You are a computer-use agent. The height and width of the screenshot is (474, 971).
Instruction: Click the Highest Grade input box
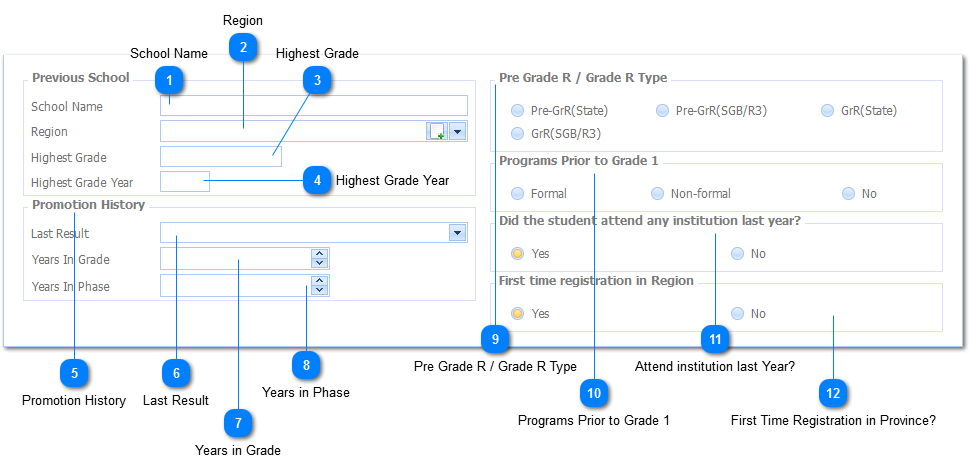tap(220, 156)
